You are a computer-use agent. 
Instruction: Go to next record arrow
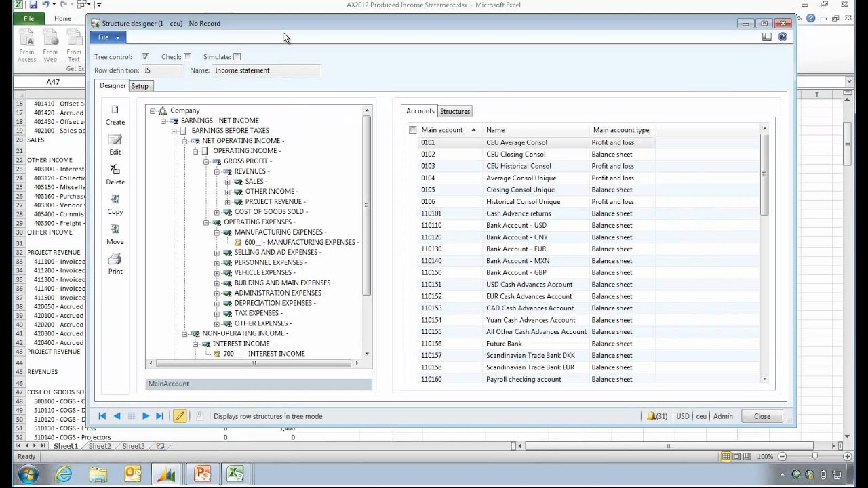(x=146, y=416)
